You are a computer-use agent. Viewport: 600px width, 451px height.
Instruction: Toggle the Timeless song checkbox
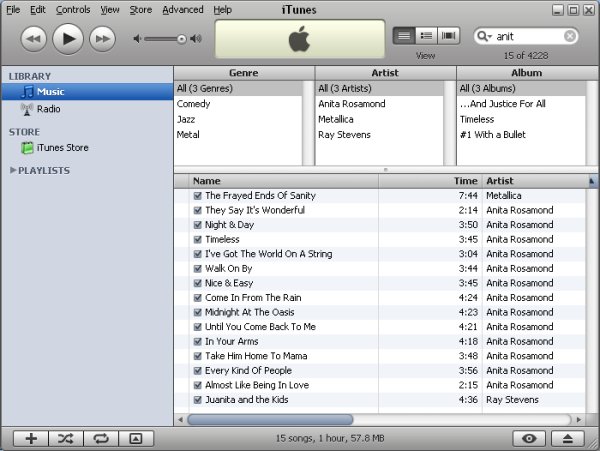(x=197, y=239)
